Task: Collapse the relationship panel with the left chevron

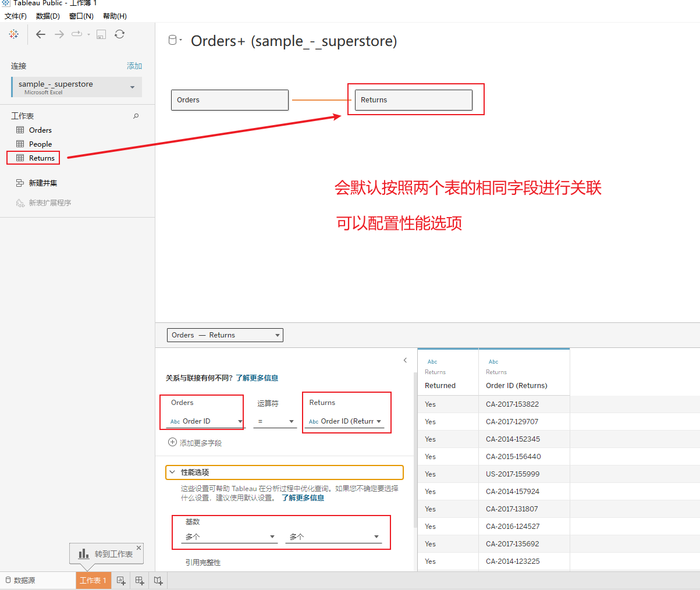Action: pyautogui.click(x=406, y=360)
